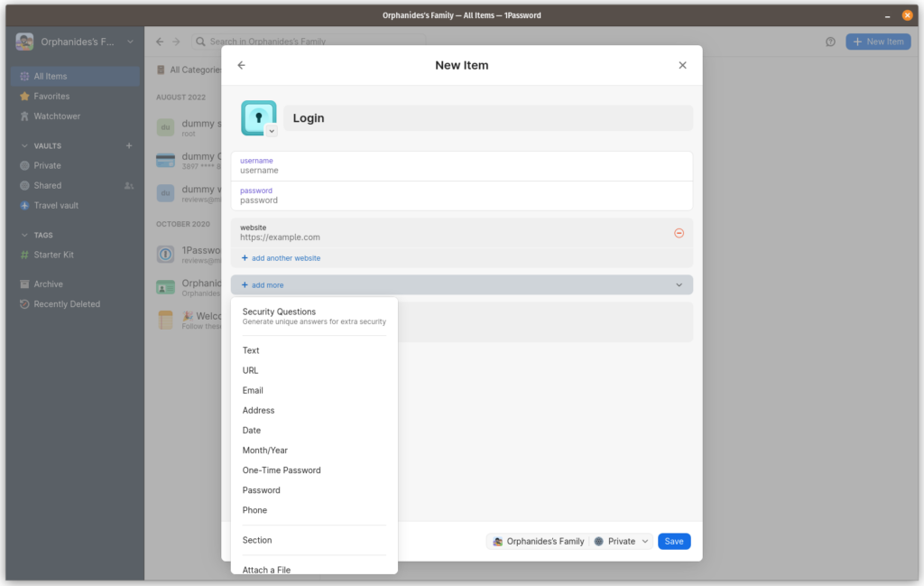Open Favorites in sidebar
Screen dimensions: 924x586
click(76, 96)
